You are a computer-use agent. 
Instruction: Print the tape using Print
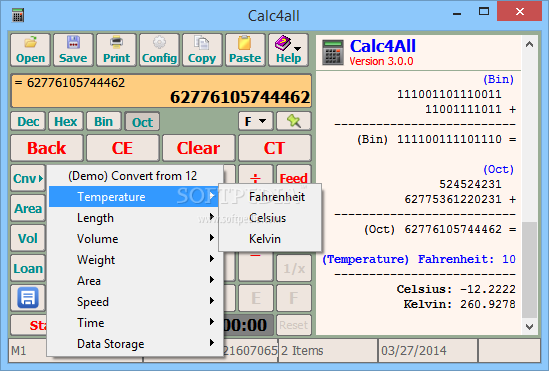point(116,50)
